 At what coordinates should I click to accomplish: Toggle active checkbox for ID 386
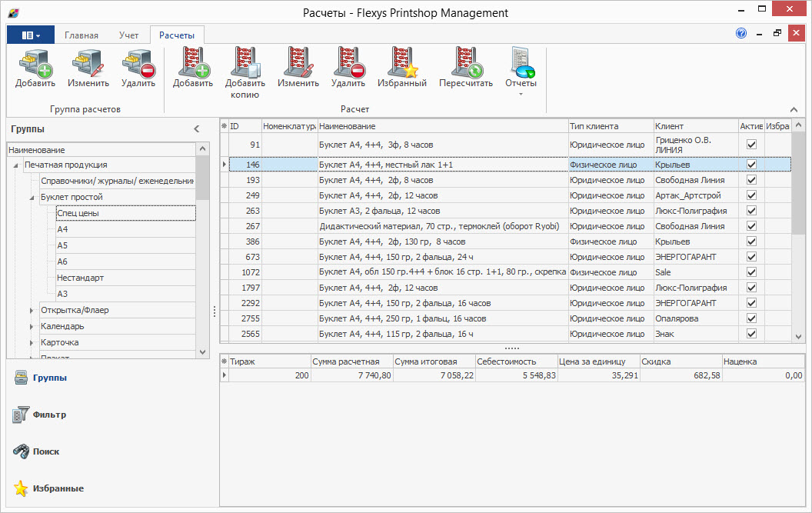click(x=751, y=242)
